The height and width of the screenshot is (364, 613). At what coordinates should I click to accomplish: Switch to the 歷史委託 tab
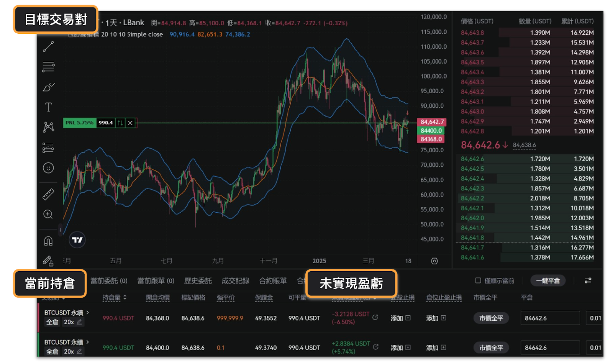pyautogui.click(x=198, y=281)
